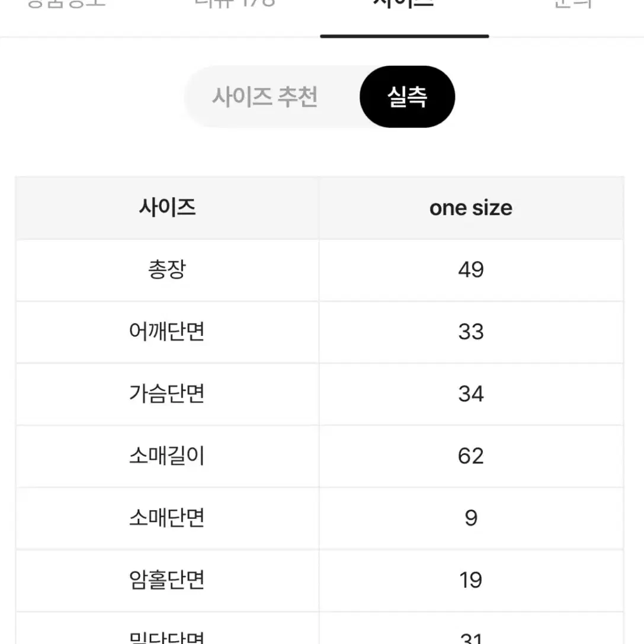Click the 소매길이 value 62
The image size is (644, 644).
pos(471,456)
